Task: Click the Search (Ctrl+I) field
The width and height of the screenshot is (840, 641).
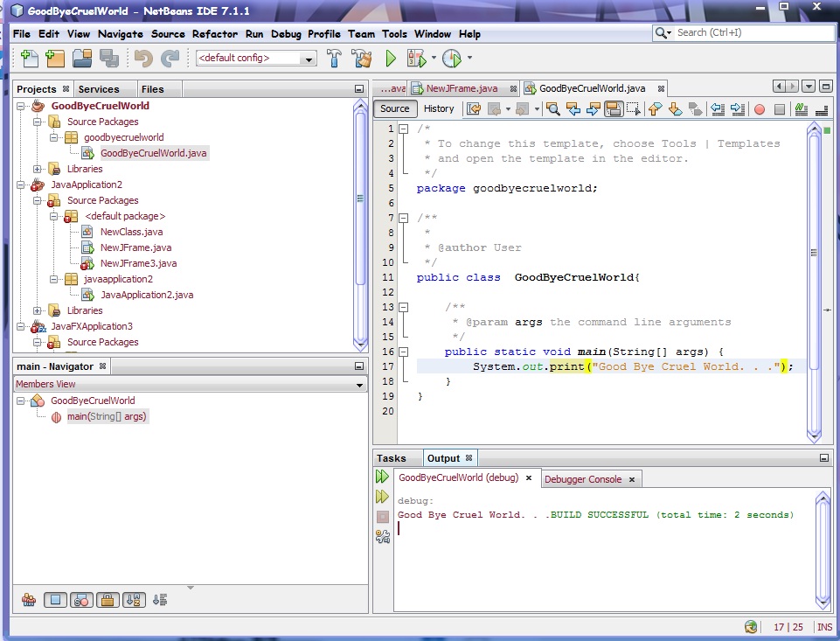Action: [x=744, y=32]
